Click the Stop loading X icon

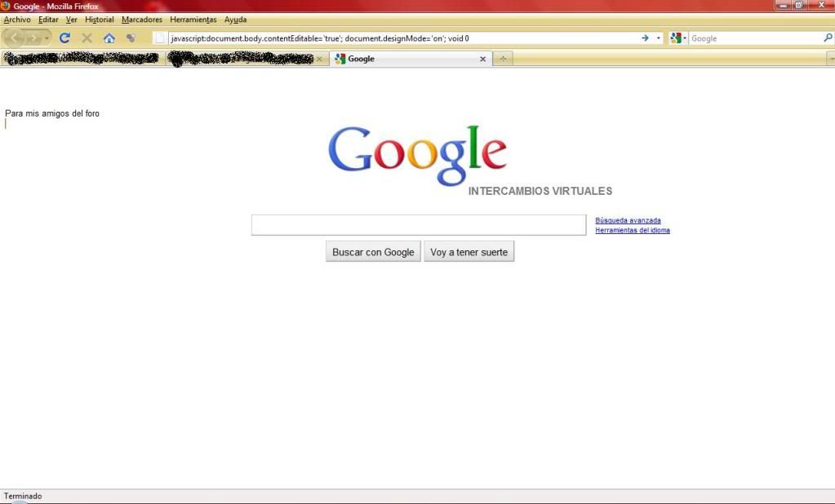point(87,38)
